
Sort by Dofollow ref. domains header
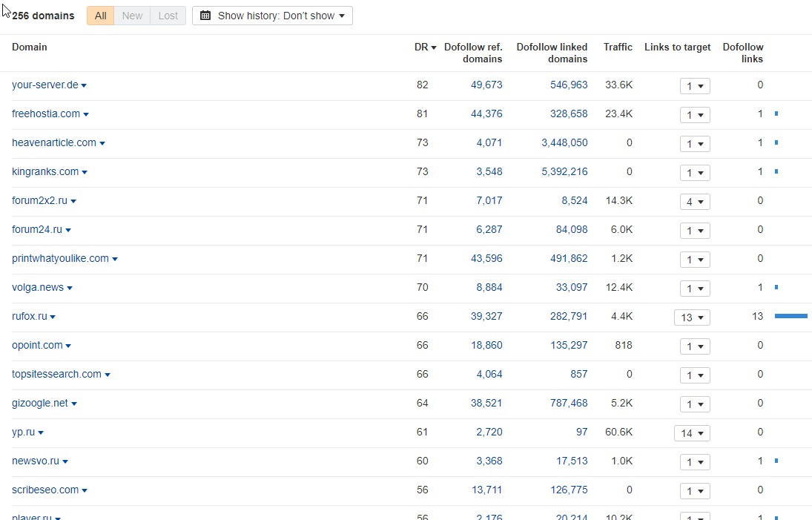click(x=473, y=53)
